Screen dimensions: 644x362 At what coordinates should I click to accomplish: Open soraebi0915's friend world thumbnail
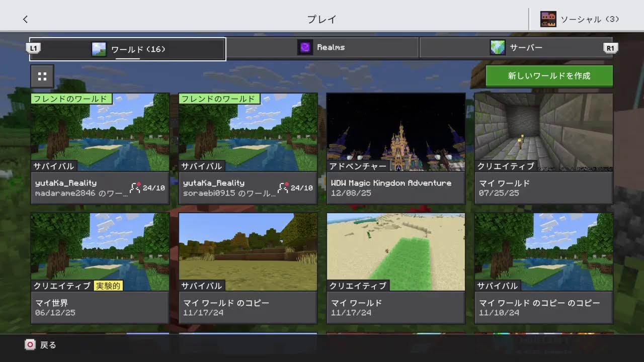(248, 132)
